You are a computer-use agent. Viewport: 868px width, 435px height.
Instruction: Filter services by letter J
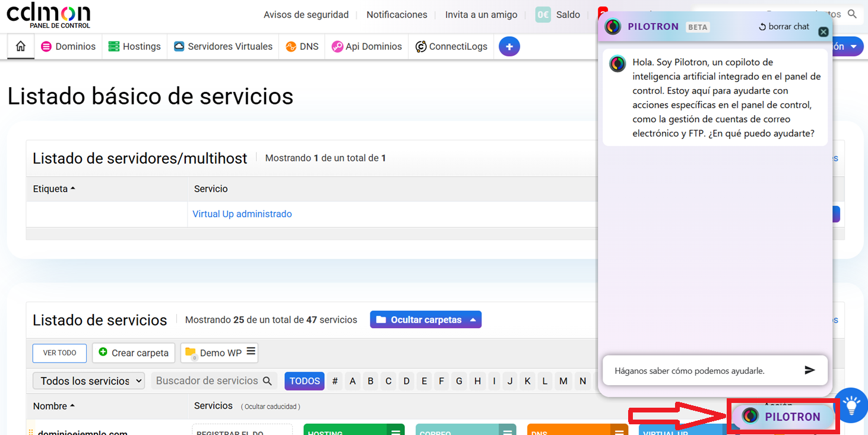[x=510, y=381]
